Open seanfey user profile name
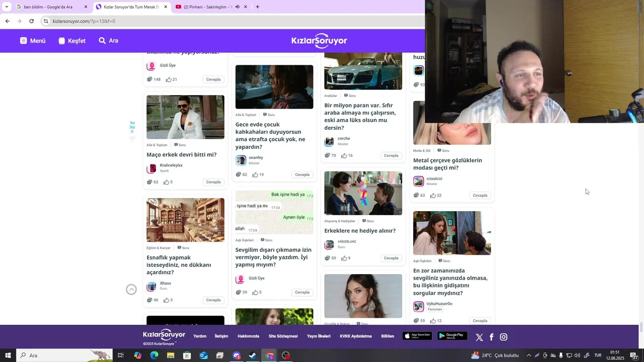This screenshot has width=644, height=362. (256, 157)
